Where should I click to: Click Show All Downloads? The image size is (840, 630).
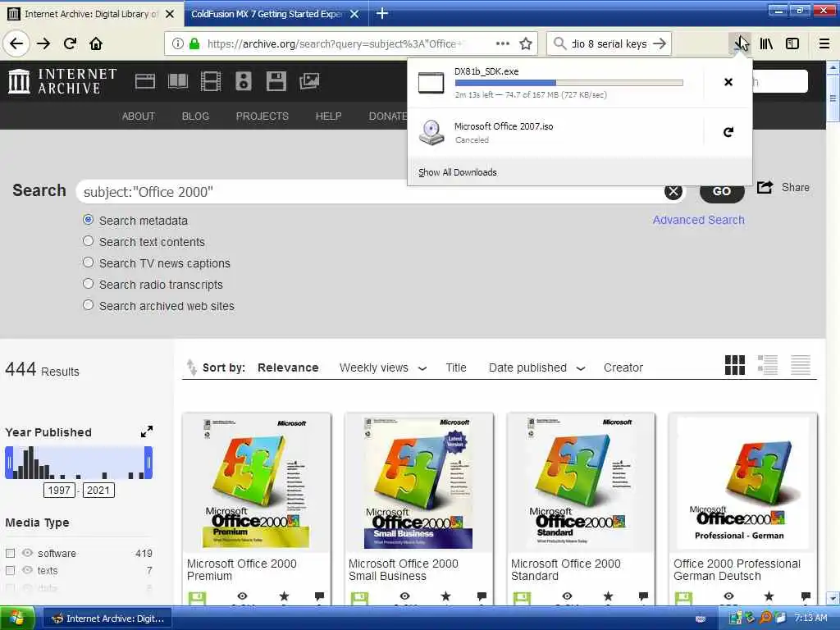coord(458,172)
